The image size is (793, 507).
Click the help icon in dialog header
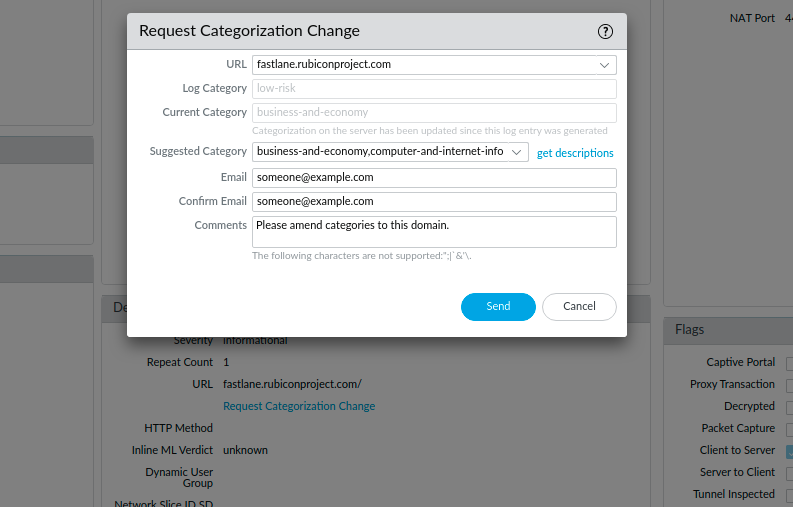605,31
